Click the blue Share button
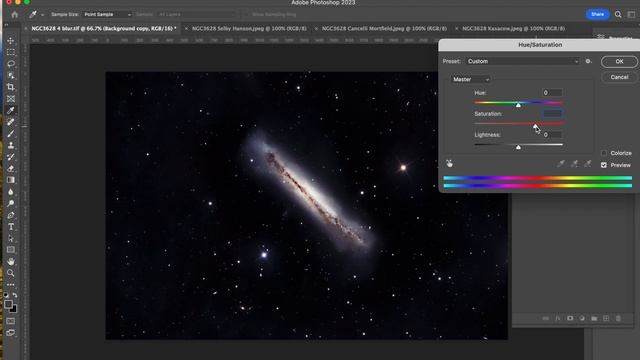 598,14
